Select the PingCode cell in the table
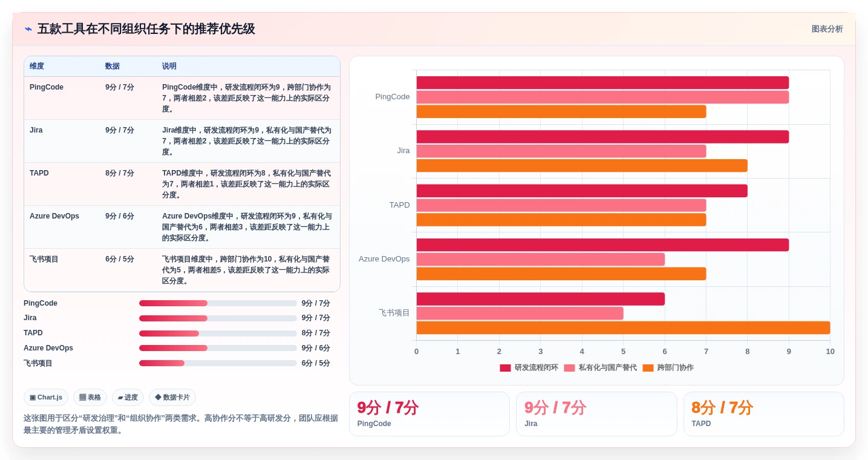Screen dimensions: 868x460 point(62,98)
